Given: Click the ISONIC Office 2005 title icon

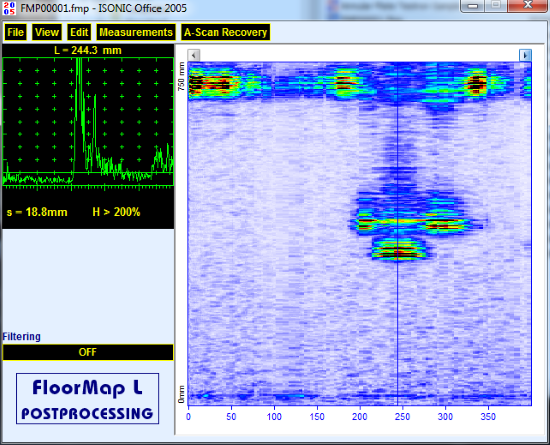Looking at the screenshot, I should (x=9, y=8).
